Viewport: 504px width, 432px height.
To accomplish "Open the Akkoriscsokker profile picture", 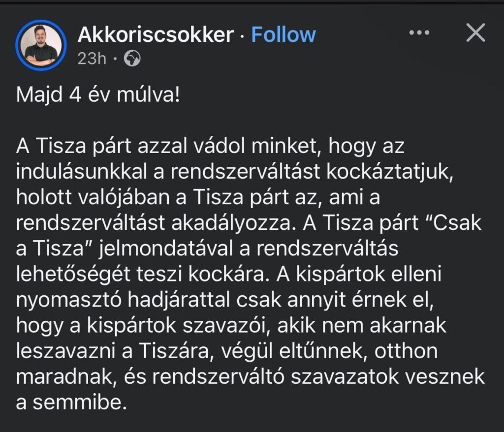I will [41, 45].
